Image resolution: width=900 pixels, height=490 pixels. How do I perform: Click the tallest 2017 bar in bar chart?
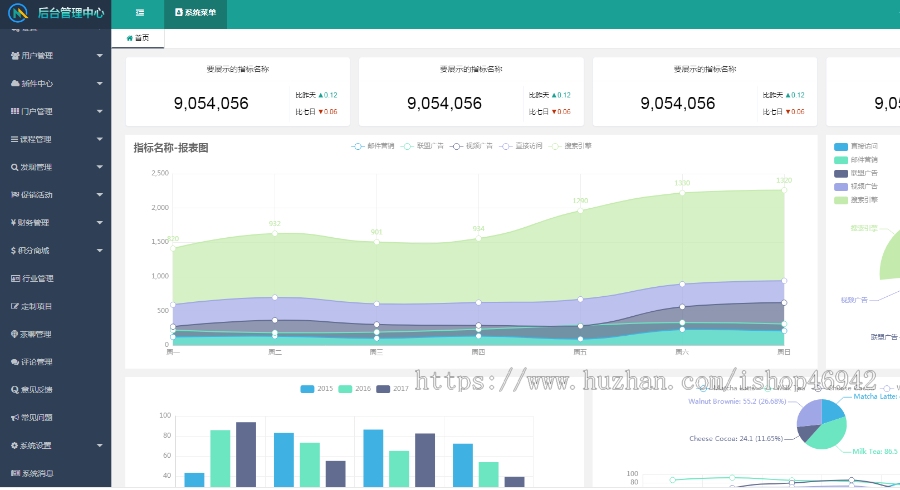246,454
